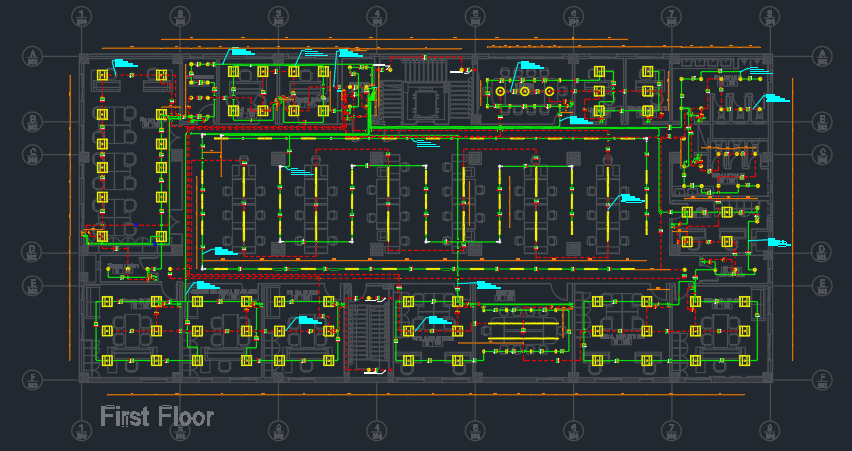Click grid bubble 8 along the top edge
The image size is (852, 451).
pos(769,17)
